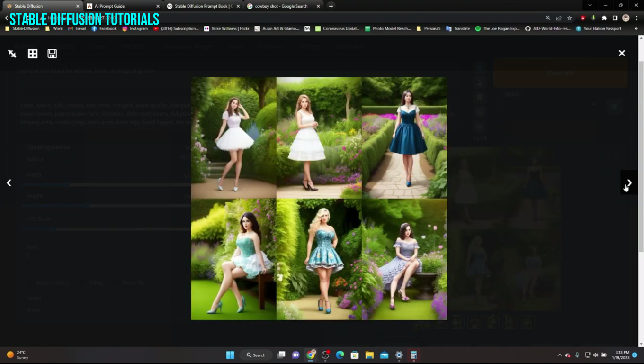Open a new browser tab

click(331, 6)
